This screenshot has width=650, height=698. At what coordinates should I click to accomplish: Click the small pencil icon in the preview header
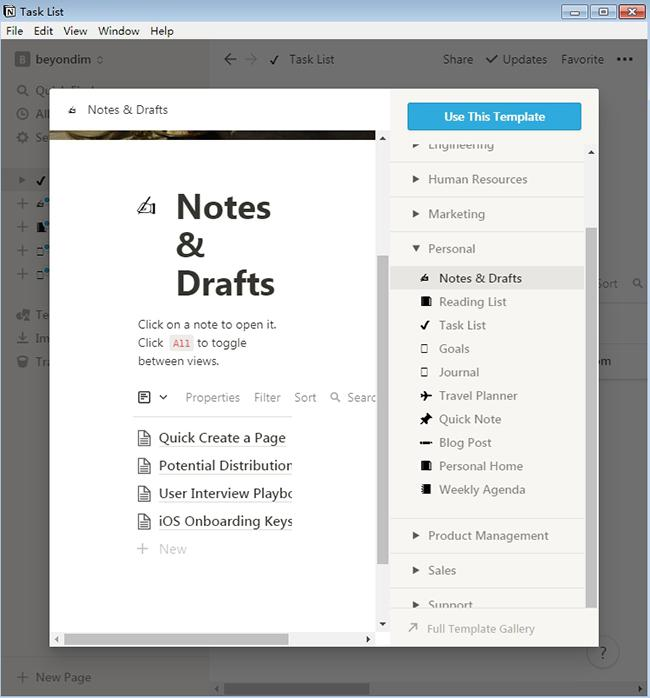point(72,110)
